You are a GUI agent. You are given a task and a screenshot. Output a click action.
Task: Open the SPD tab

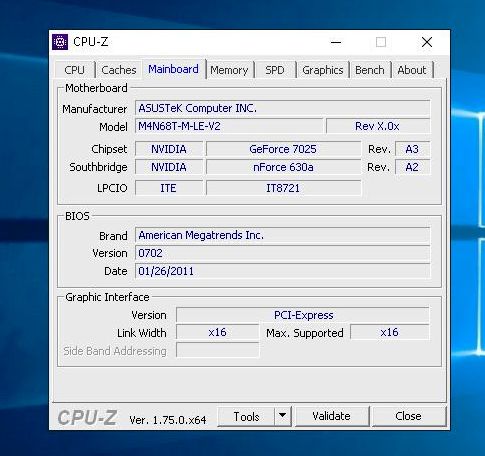pos(275,70)
